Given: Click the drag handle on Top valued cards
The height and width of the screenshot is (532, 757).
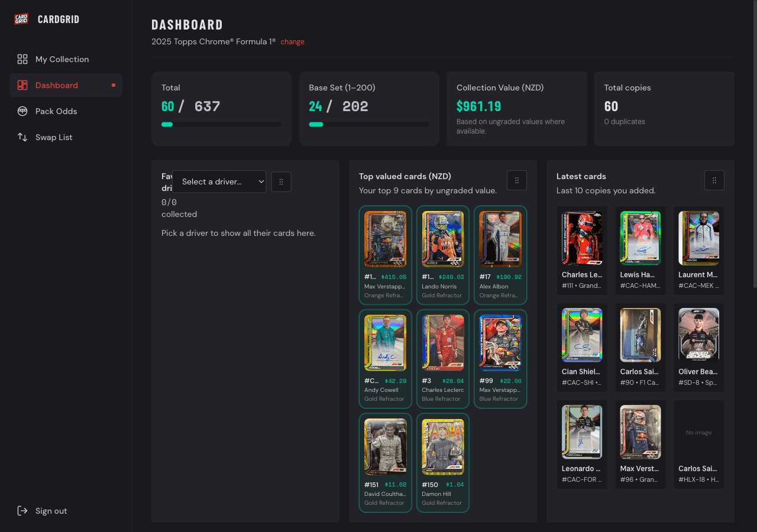Looking at the screenshot, I should (517, 180).
